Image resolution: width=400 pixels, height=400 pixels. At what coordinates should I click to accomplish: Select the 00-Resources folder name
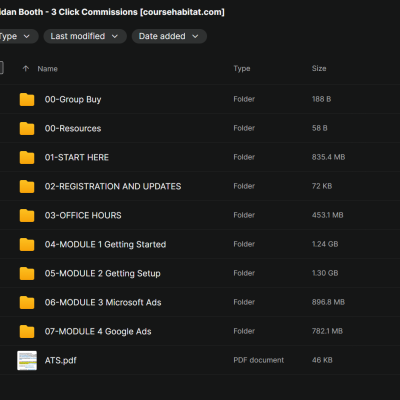[73, 128]
